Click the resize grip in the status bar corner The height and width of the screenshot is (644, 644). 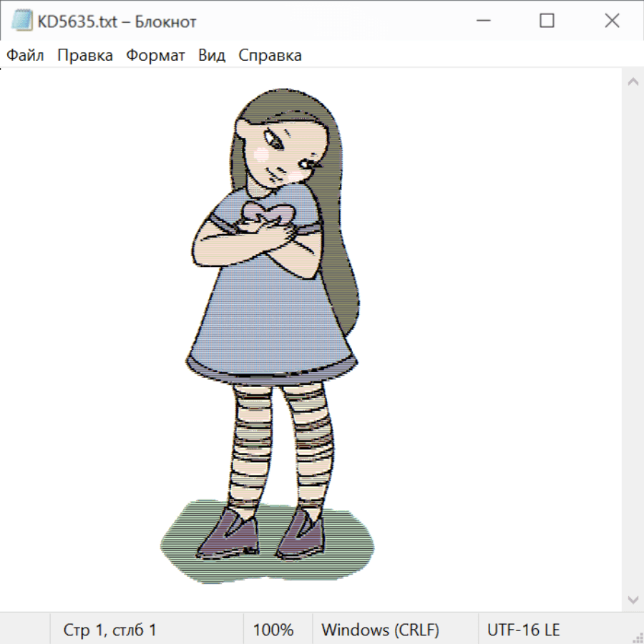pos(638,638)
